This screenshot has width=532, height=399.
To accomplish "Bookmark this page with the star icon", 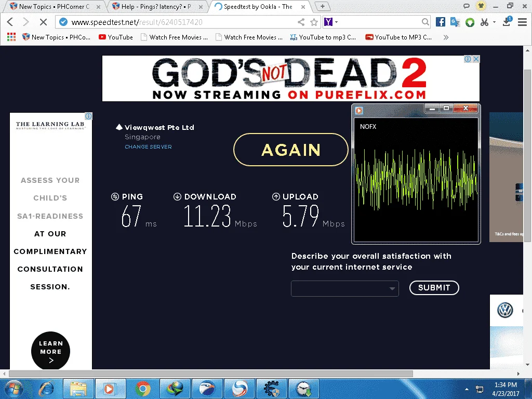I will (314, 22).
